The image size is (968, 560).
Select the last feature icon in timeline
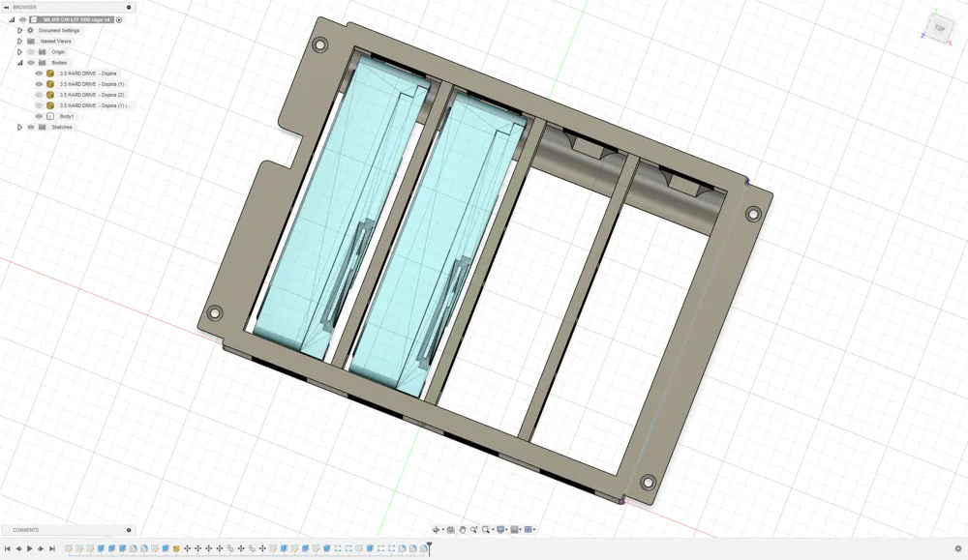[x=424, y=548]
